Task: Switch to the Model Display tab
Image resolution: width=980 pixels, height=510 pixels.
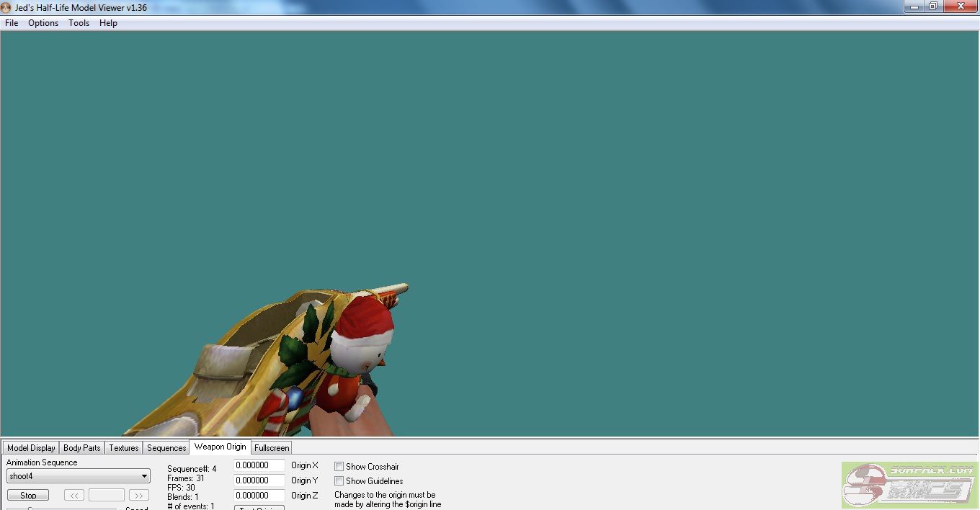Action: tap(31, 448)
